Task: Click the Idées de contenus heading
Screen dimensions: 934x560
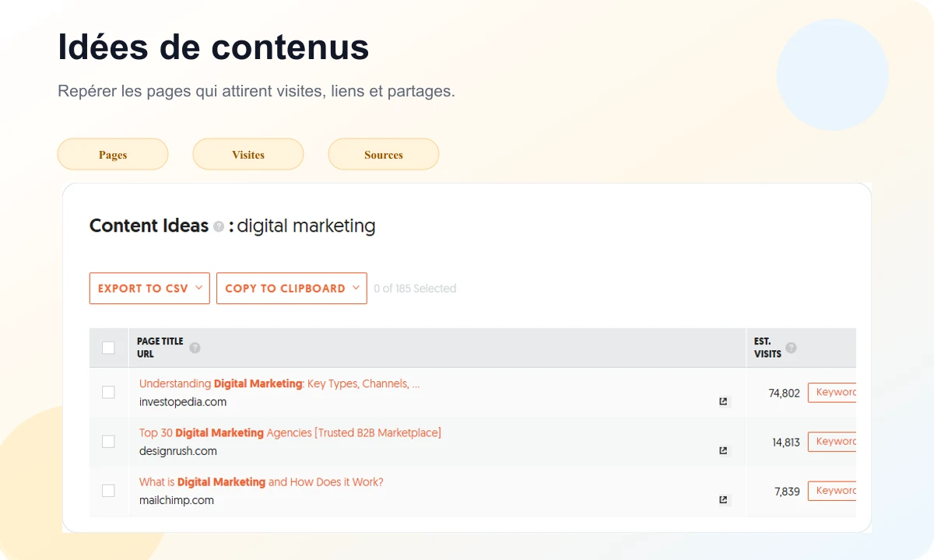Action: 213,47
